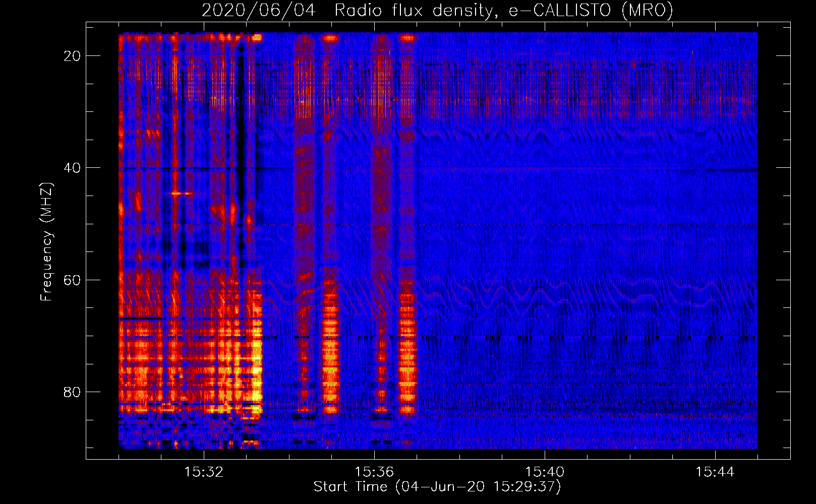Viewport: 816px width, 504px height.
Task: Click the 'Frequency (MHZ)' axis label
Action: tap(46, 241)
